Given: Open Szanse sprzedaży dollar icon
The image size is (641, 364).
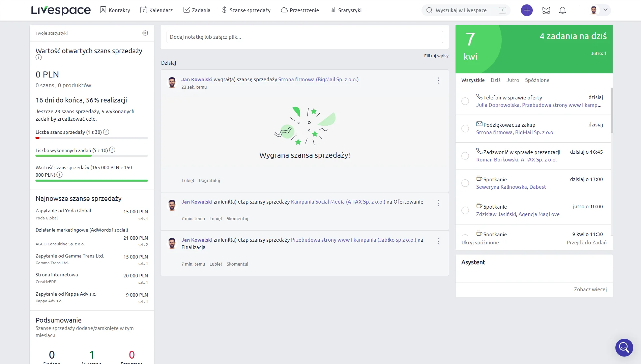Looking at the screenshot, I should (224, 10).
